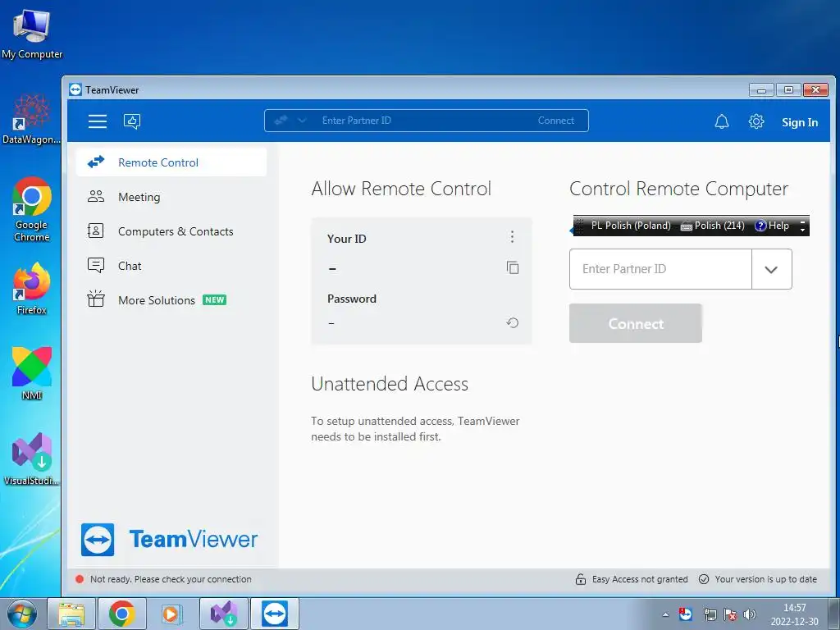Click the Computers & Contacts address book icon

95,231
